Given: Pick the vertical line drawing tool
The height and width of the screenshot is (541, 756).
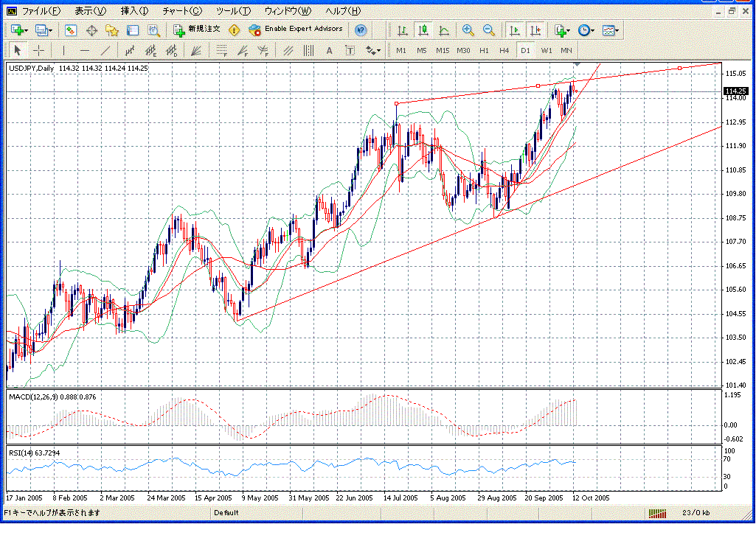Looking at the screenshot, I should tap(63, 50).
